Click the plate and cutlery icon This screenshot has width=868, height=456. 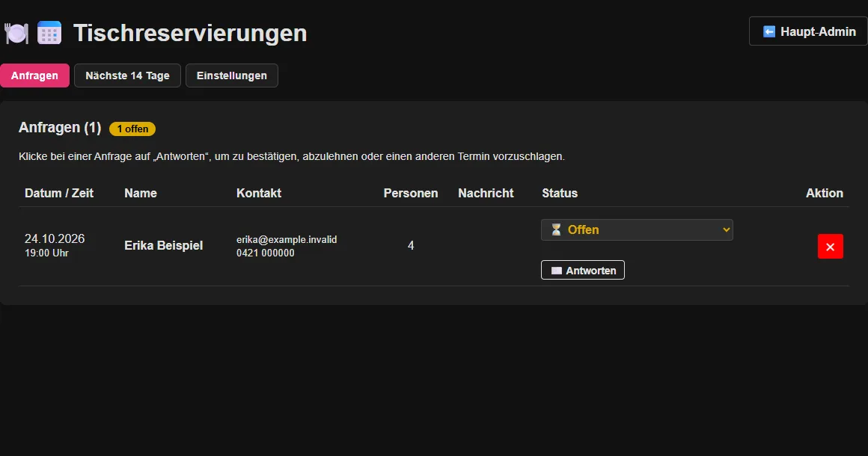pos(16,33)
